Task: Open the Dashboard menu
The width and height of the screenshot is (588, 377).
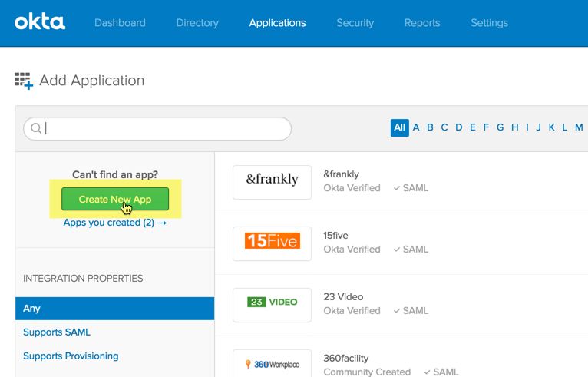Action: tap(120, 23)
